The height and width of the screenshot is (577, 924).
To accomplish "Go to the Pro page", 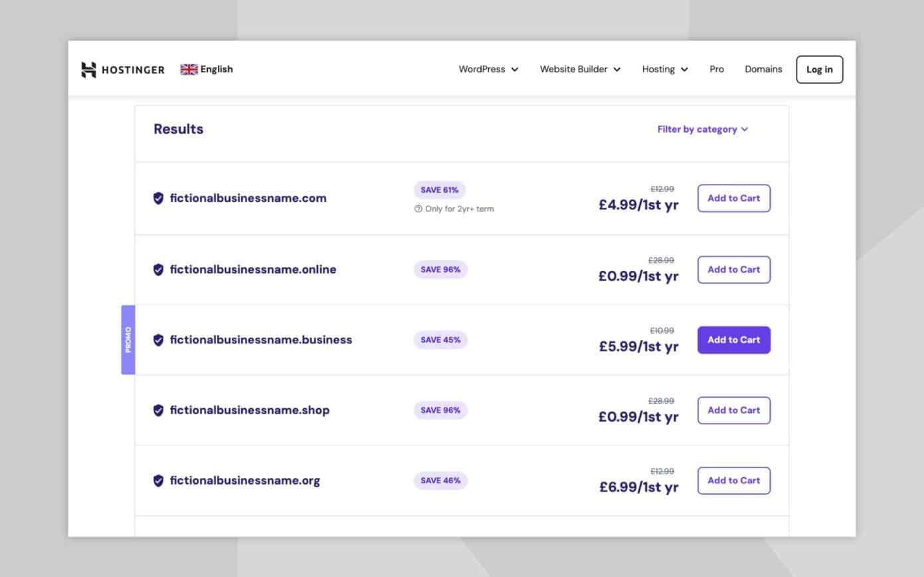I will point(717,69).
